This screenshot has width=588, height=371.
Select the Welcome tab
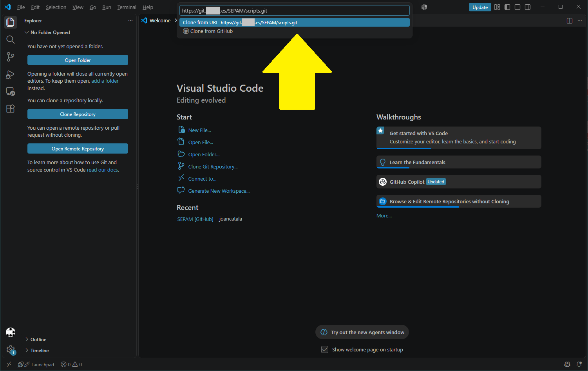point(160,20)
